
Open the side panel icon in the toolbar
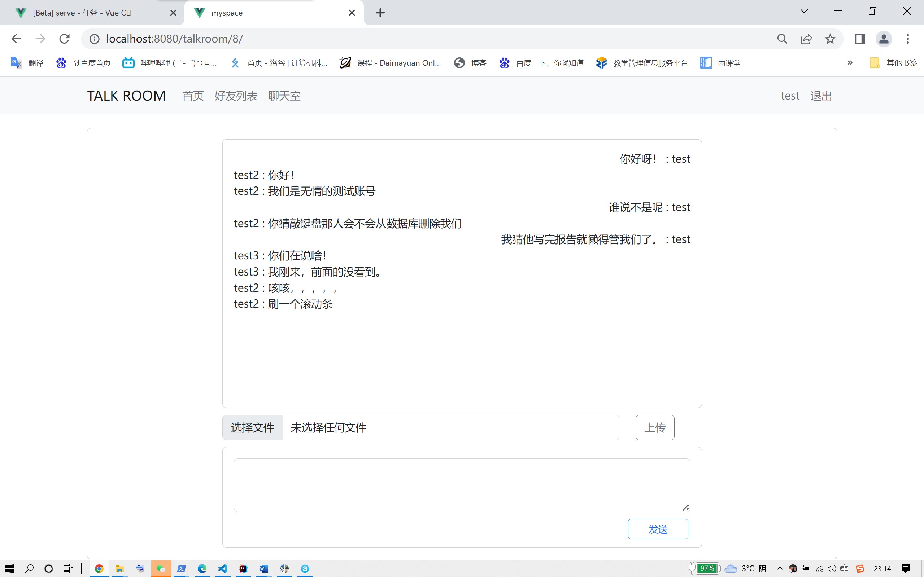(859, 39)
